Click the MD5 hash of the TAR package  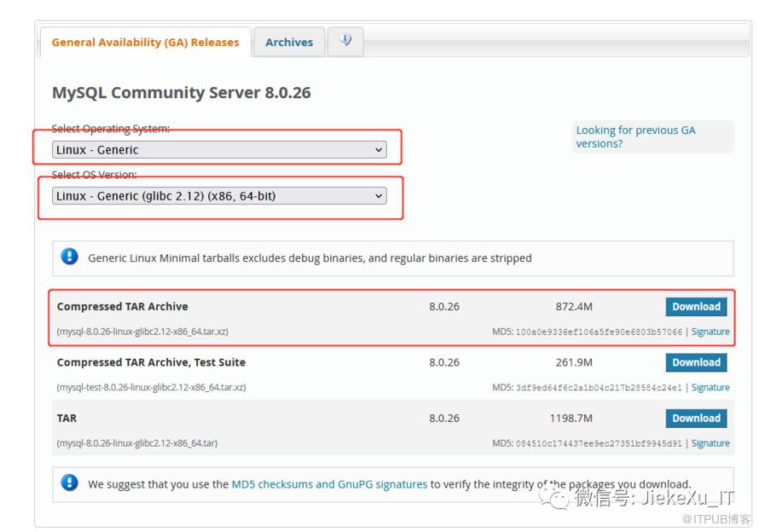click(x=599, y=443)
